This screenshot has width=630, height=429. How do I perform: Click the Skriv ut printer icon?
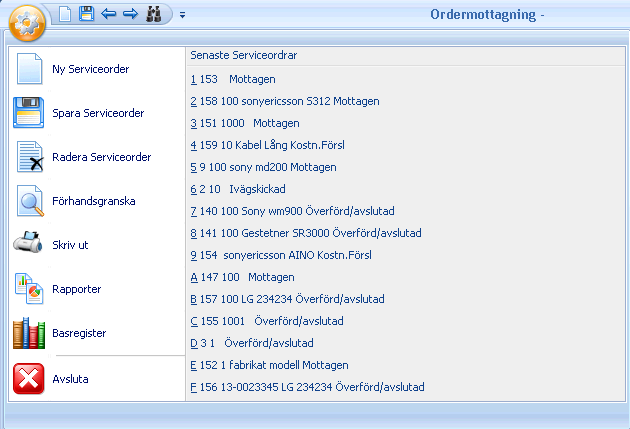point(29,245)
